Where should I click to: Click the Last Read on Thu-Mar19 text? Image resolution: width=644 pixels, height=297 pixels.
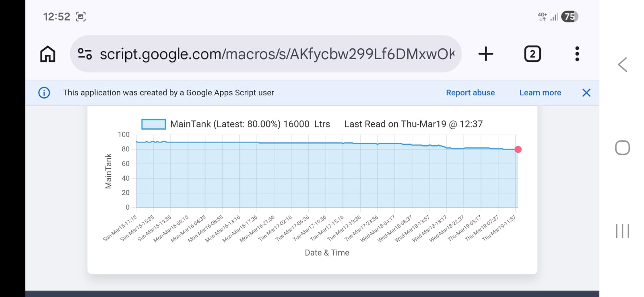pyautogui.click(x=413, y=124)
